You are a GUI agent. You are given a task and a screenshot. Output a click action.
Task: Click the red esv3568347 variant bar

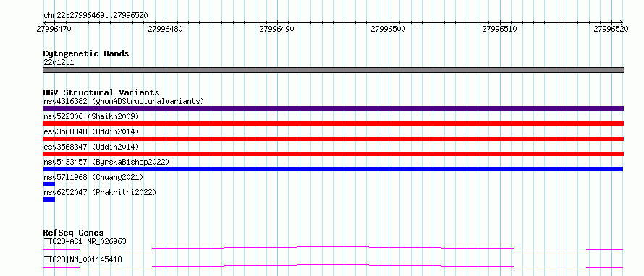tap(333, 154)
